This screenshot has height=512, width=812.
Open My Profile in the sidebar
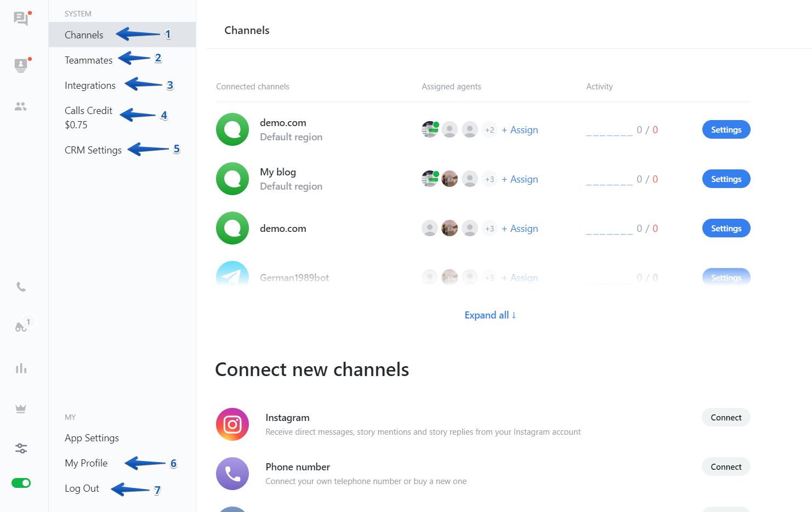pyautogui.click(x=86, y=463)
